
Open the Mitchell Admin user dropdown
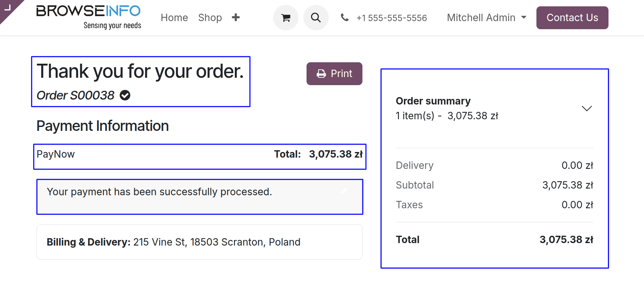coord(487,18)
